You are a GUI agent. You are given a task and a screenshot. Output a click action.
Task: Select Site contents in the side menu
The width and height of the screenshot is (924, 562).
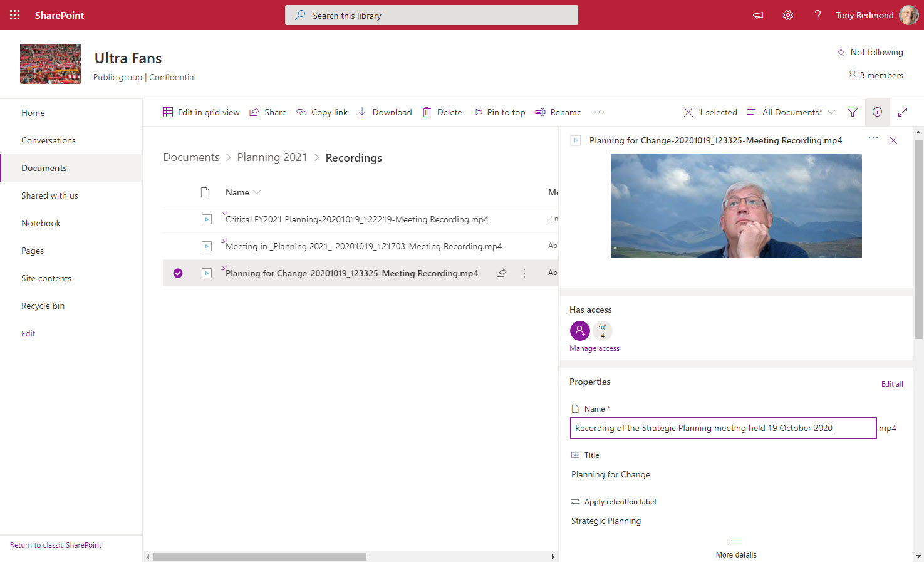pos(46,278)
